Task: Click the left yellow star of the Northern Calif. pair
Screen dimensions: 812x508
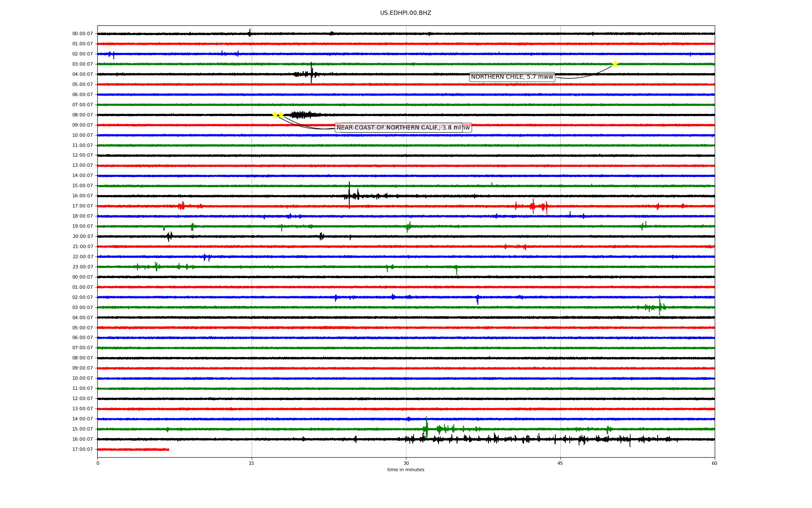Action: (x=274, y=115)
